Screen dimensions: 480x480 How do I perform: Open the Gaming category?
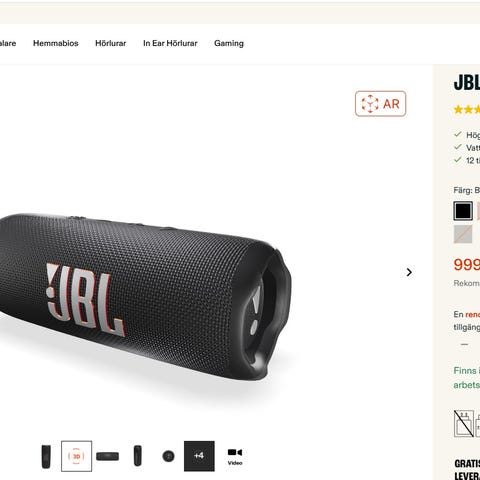coord(229,43)
